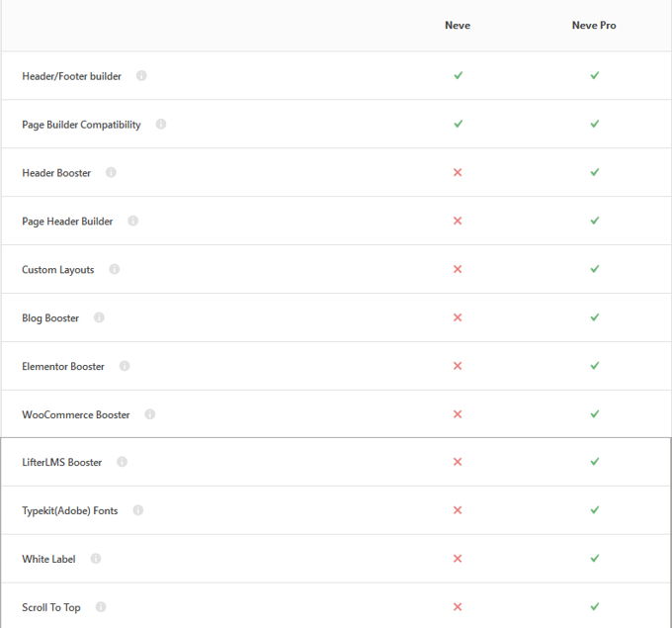The width and height of the screenshot is (672, 628).
Task: Click info icon beside Page Builder Compatibility
Action: point(161,125)
